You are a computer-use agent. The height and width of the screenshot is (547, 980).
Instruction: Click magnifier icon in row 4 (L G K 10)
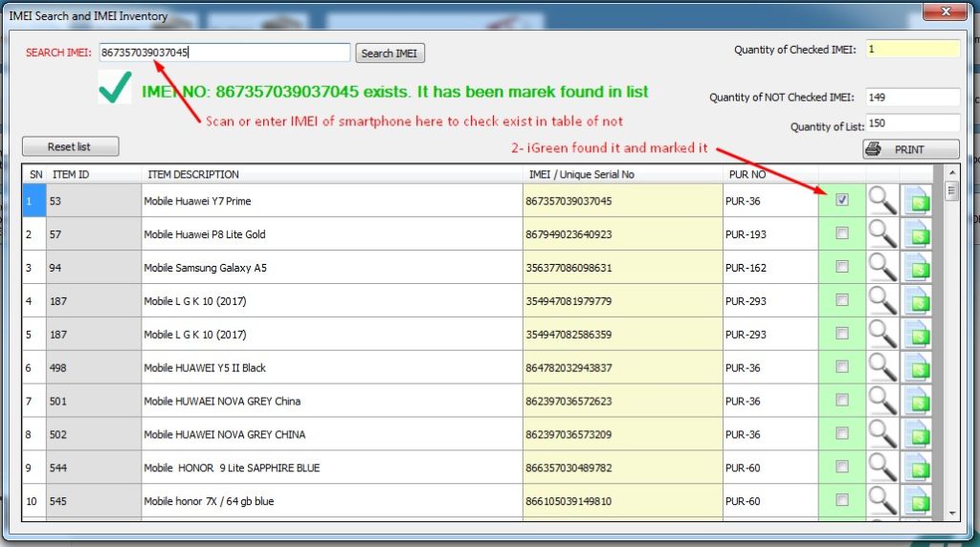tap(882, 301)
